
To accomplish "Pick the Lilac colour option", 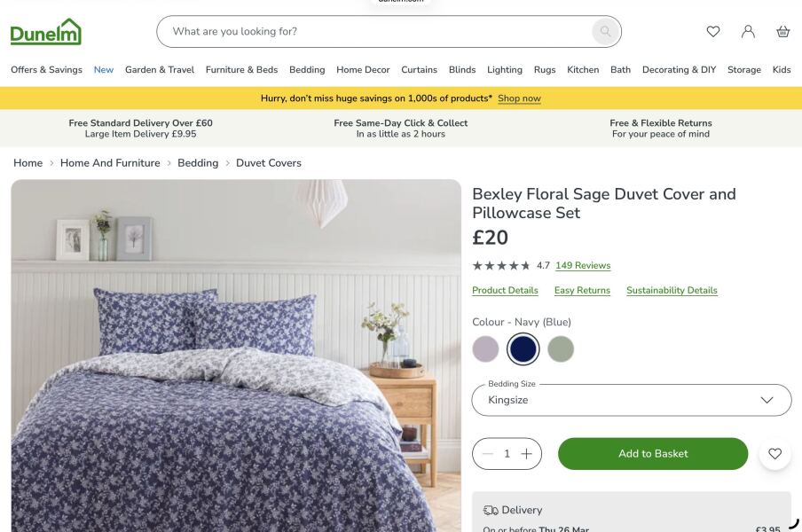I will coord(486,348).
